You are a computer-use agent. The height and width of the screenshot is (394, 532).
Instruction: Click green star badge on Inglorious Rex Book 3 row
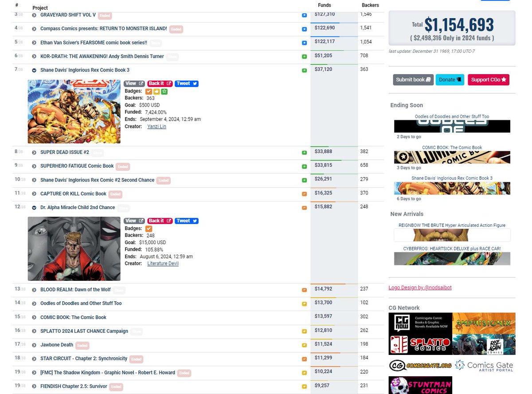pyautogui.click(x=304, y=71)
